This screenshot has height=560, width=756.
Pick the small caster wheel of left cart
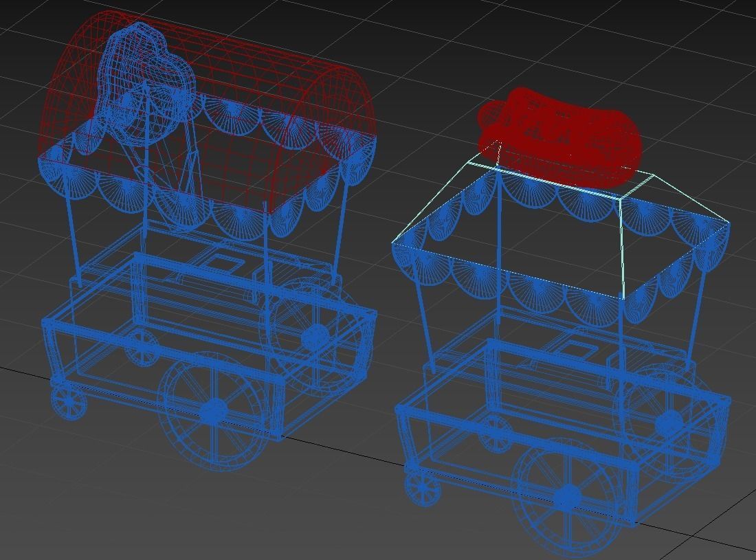(x=69, y=400)
